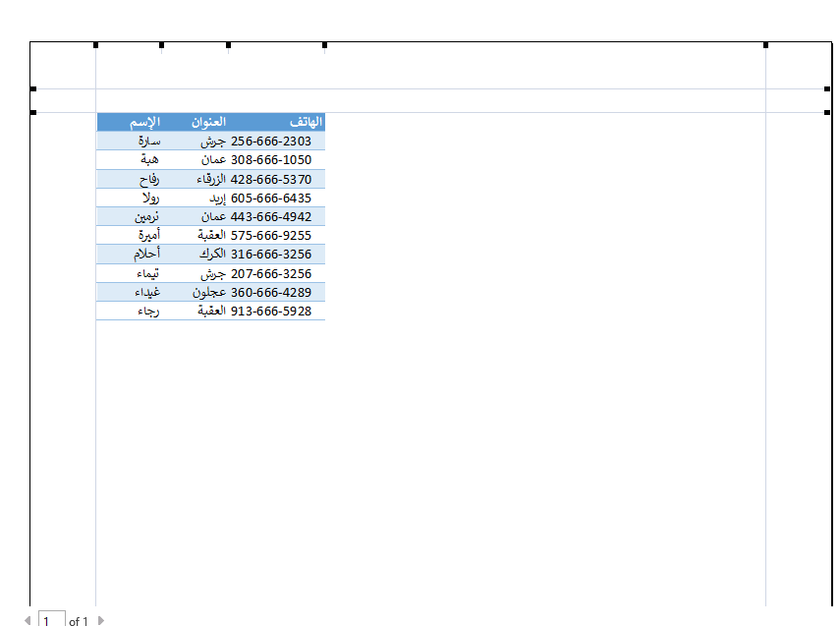Screen dimensions: 840x626
Task: Click the name نرمين
Action: coord(146,216)
